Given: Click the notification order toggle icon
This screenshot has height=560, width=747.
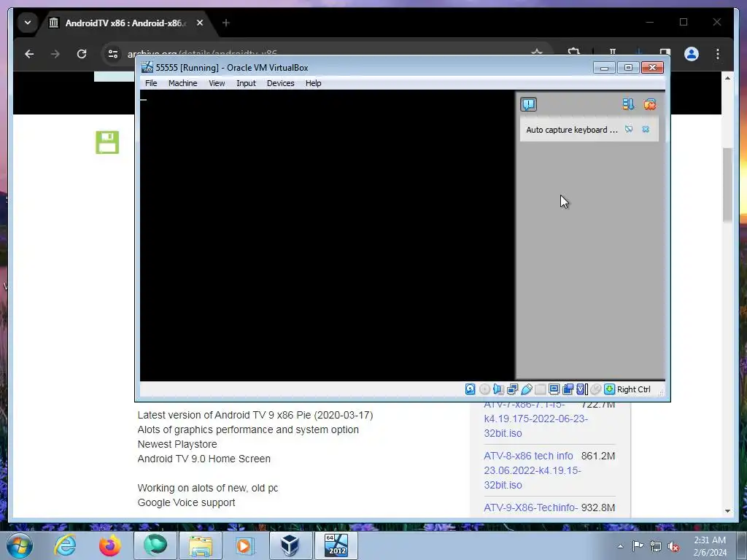Looking at the screenshot, I should tap(628, 104).
